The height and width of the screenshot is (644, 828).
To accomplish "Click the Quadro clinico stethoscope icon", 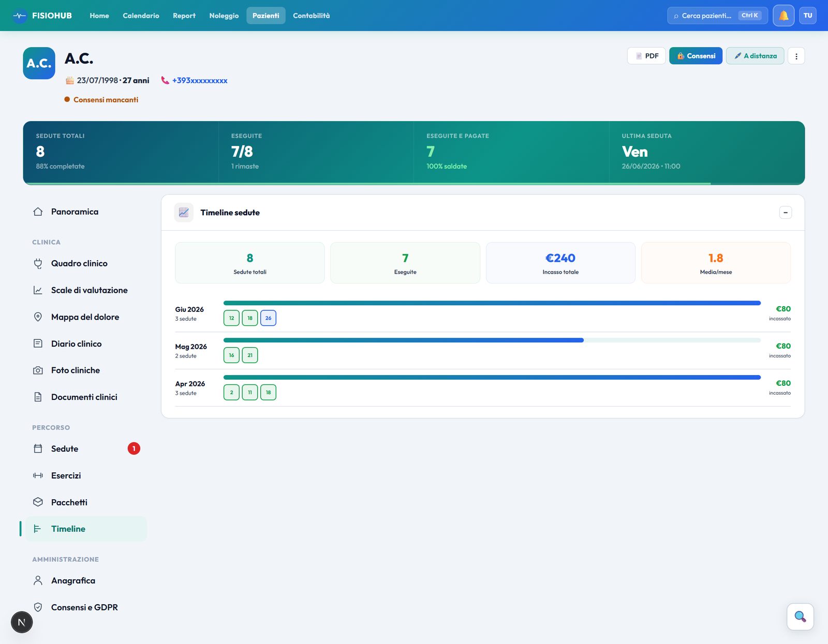I will click(x=38, y=263).
